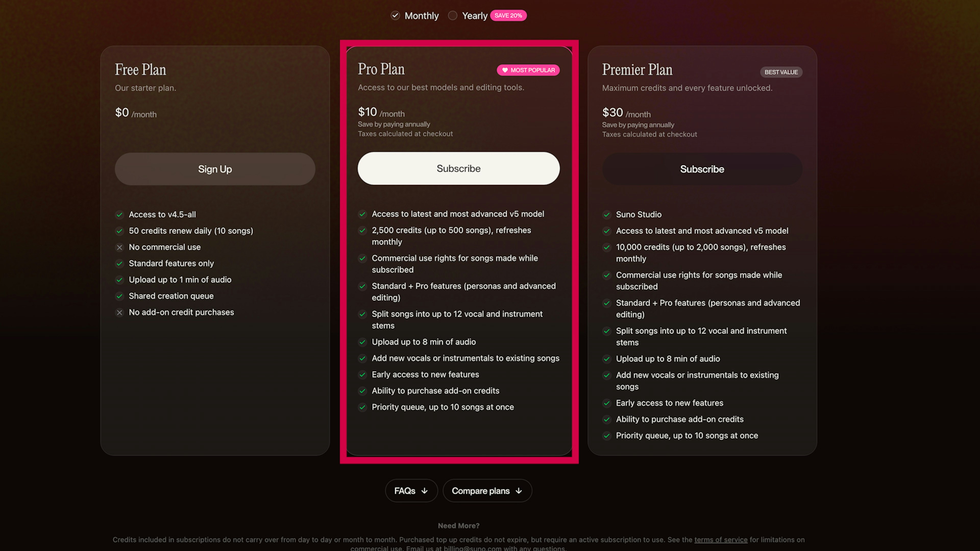Click checkmark beside Access to v4.5-all

[119, 215]
